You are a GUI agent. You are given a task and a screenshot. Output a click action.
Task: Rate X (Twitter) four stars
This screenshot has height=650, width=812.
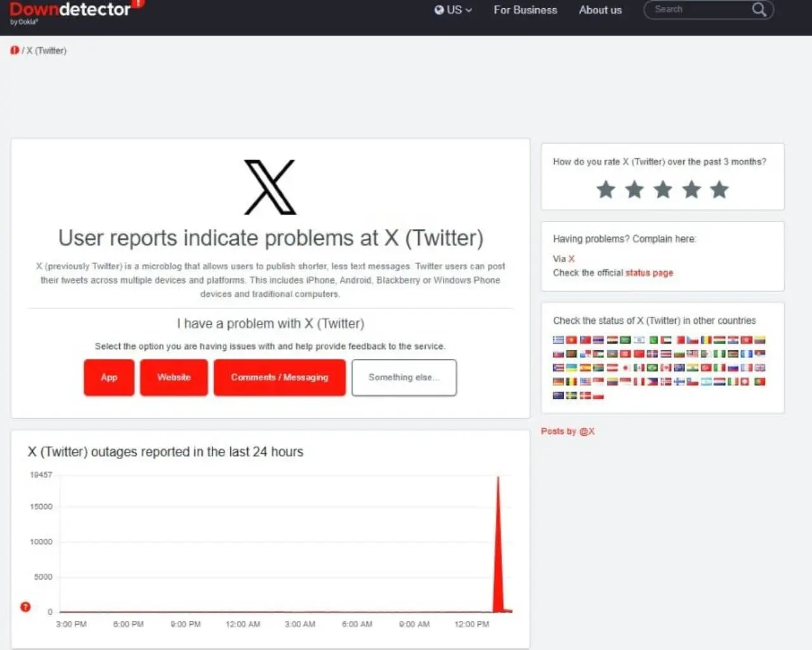[691, 189]
